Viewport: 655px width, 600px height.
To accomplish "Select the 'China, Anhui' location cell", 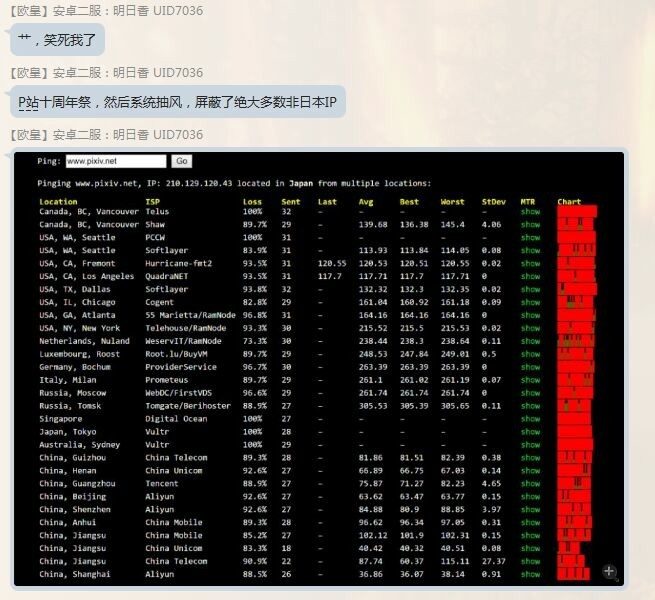I will (68, 523).
